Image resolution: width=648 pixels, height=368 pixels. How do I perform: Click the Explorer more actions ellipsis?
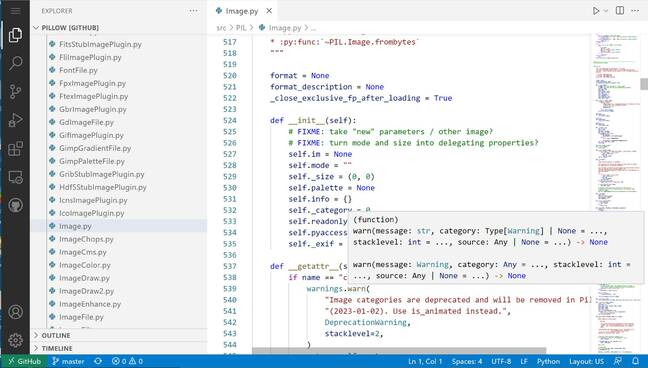(193, 11)
